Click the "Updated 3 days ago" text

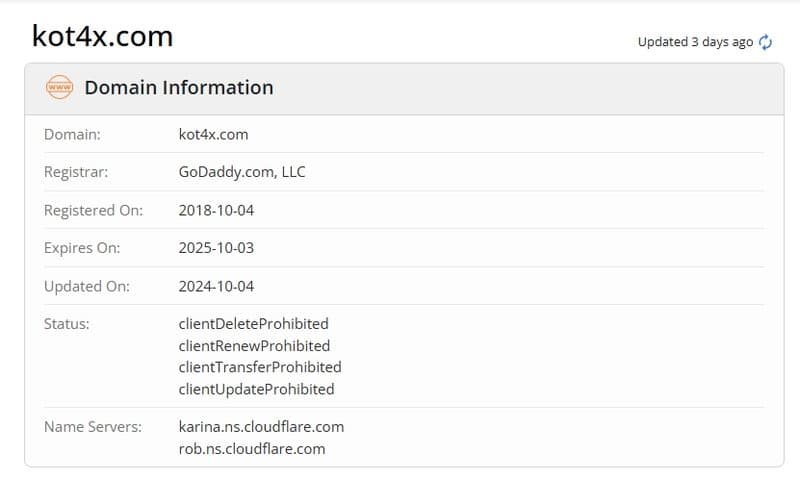[695, 42]
